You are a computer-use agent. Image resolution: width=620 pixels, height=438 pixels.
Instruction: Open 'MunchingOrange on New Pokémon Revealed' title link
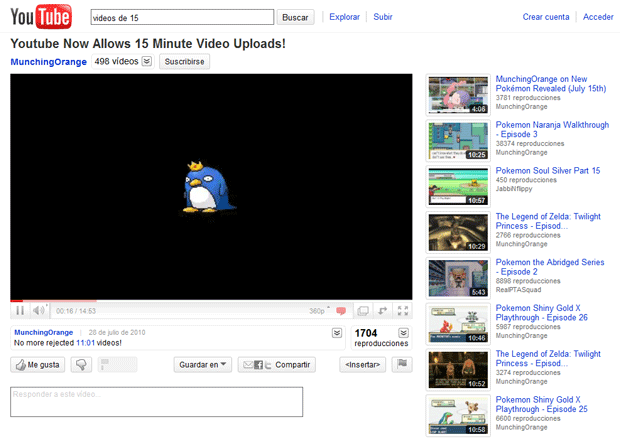point(550,83)
